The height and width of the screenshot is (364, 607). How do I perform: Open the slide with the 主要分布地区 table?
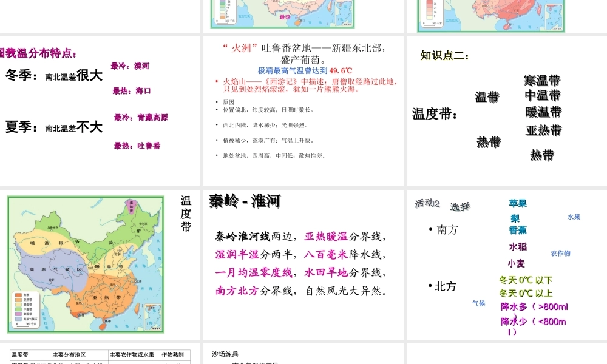(x=100, y=354)
